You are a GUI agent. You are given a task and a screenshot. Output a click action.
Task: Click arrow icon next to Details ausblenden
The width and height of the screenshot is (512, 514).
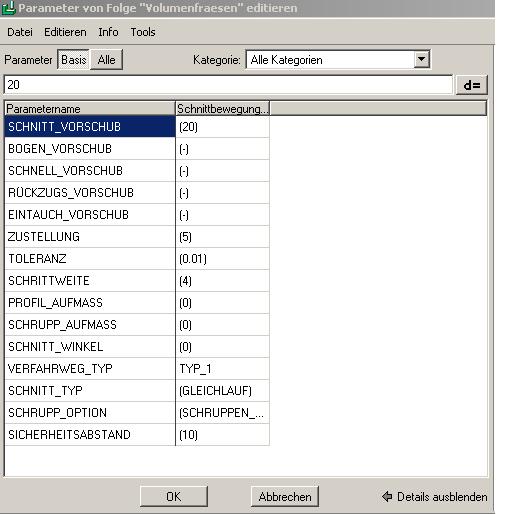[x=387, y=496]
